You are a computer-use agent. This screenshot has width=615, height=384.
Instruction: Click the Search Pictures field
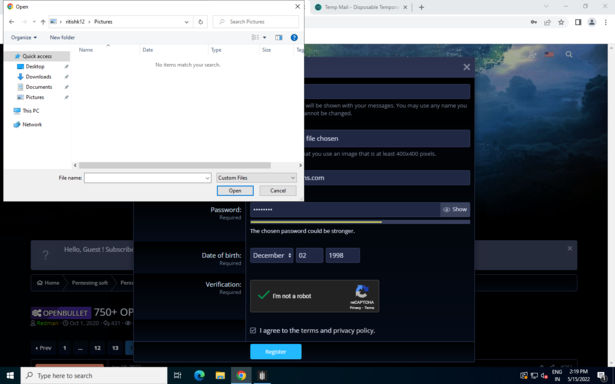point(256,22)
